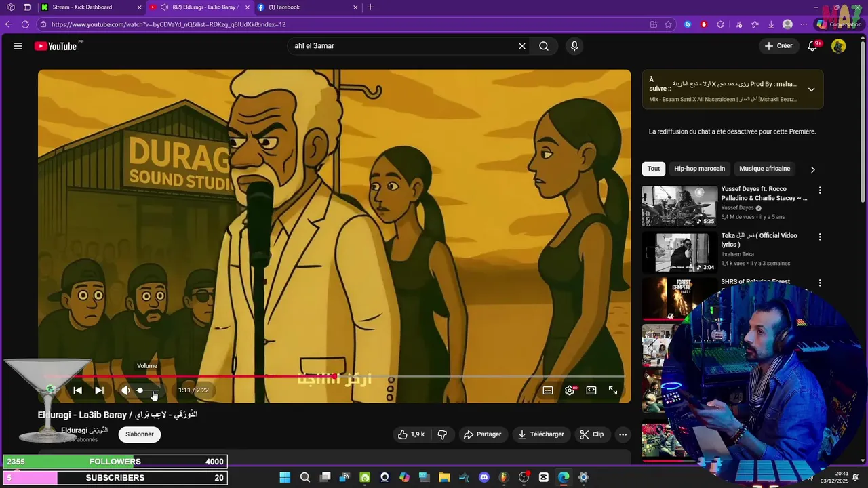868x488 pixels.
Task: Download via Télécharger button
Action: (540, 434)
